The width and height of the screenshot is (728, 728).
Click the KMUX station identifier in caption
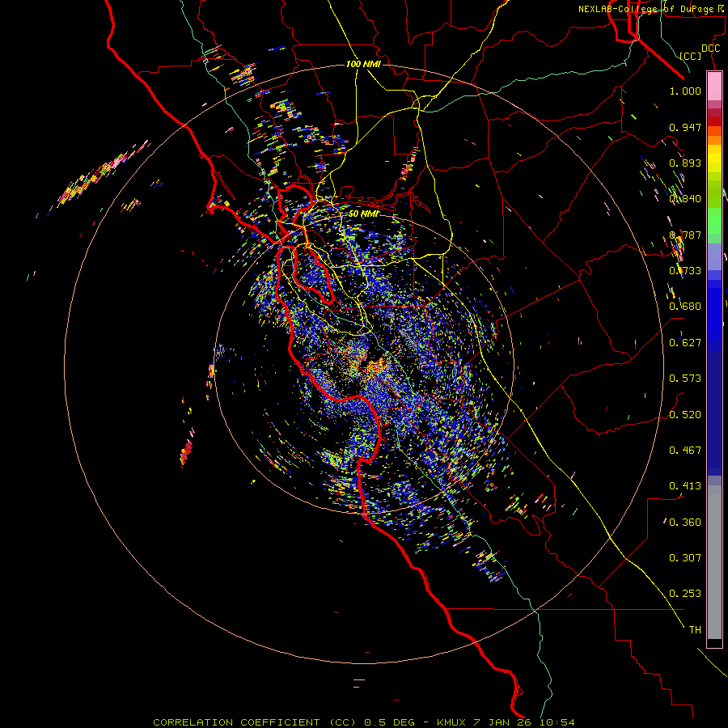coord(453,722)
